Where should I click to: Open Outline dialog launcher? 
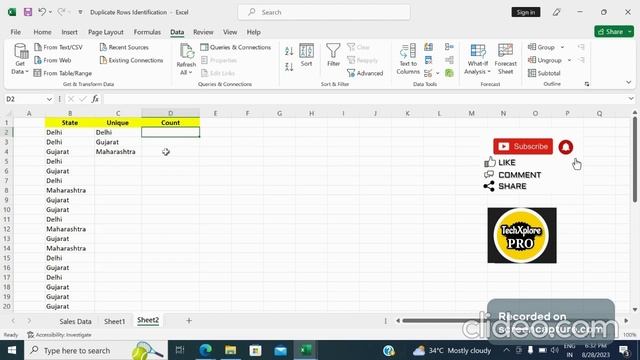(x=587, y=84)
